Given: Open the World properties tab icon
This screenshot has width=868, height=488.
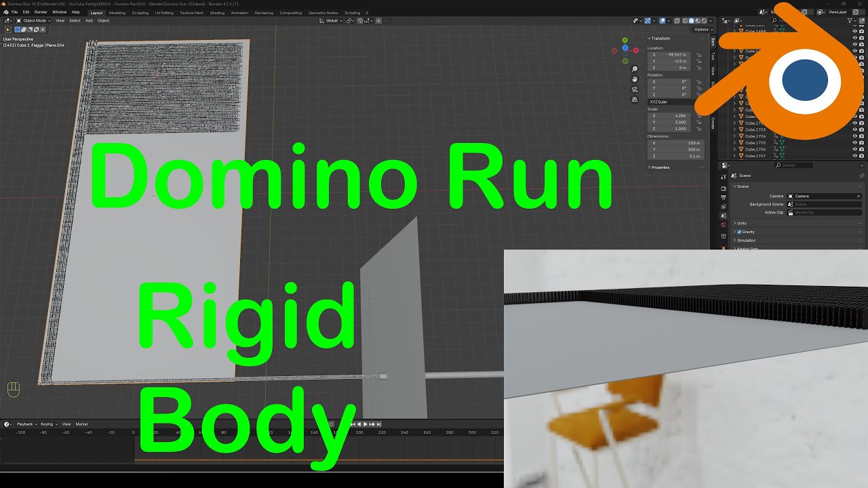Looking at the screenshot, I should pos(724,224).
